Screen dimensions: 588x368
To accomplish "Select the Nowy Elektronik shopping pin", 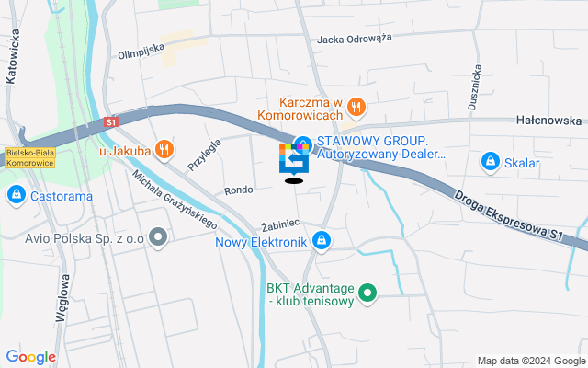I will [322, 241].
